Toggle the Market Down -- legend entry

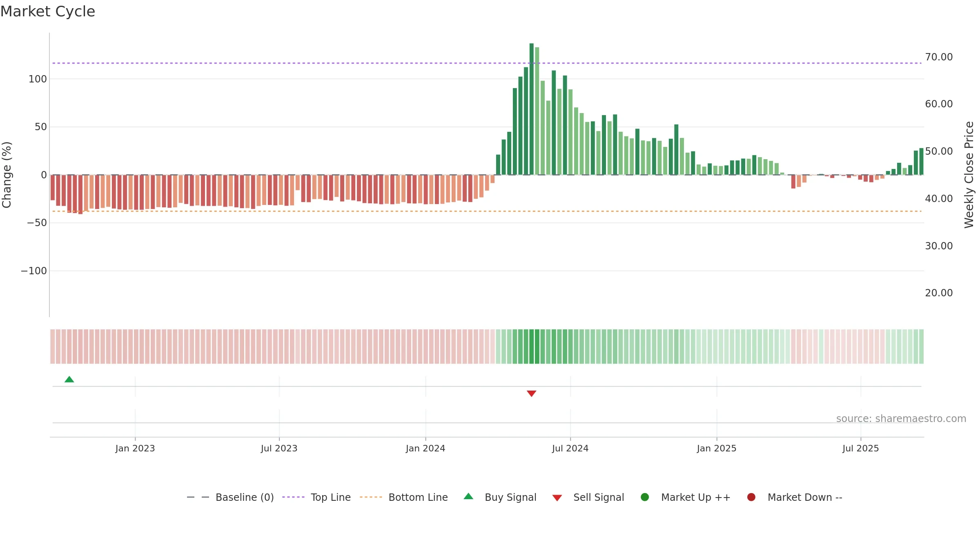point(795,497)
